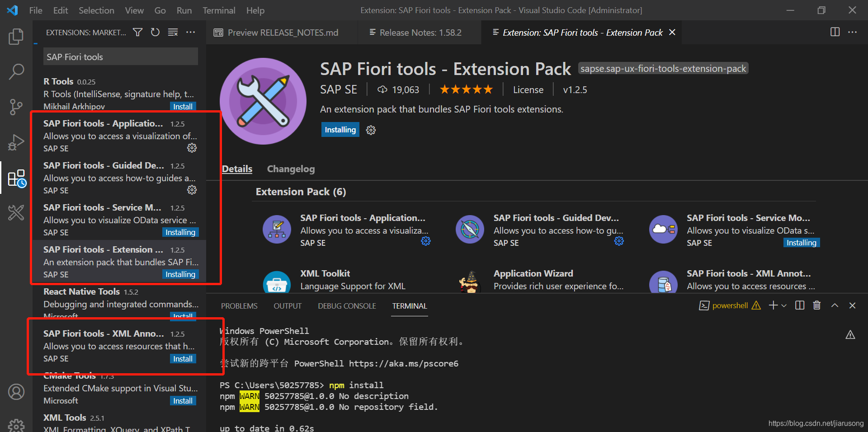Open the launch profile dropdown arrow
Screen dimensions: 868x432
(784, 306)
